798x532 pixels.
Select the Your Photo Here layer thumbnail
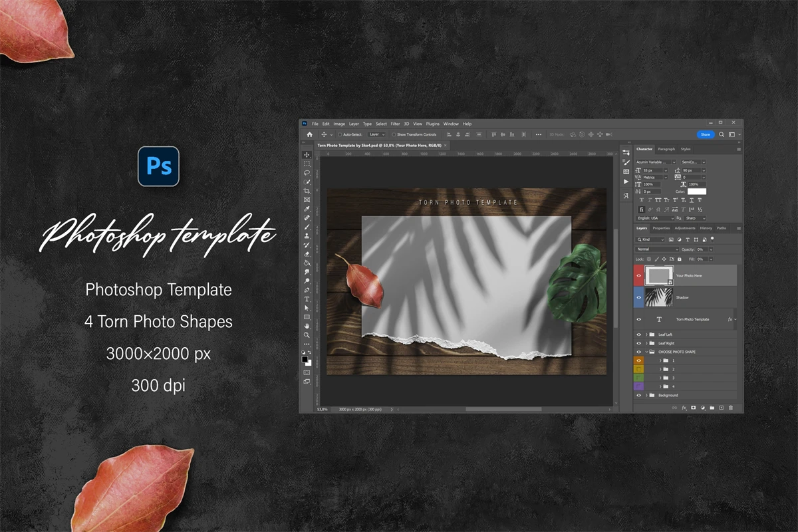click(x=659, y=275)
